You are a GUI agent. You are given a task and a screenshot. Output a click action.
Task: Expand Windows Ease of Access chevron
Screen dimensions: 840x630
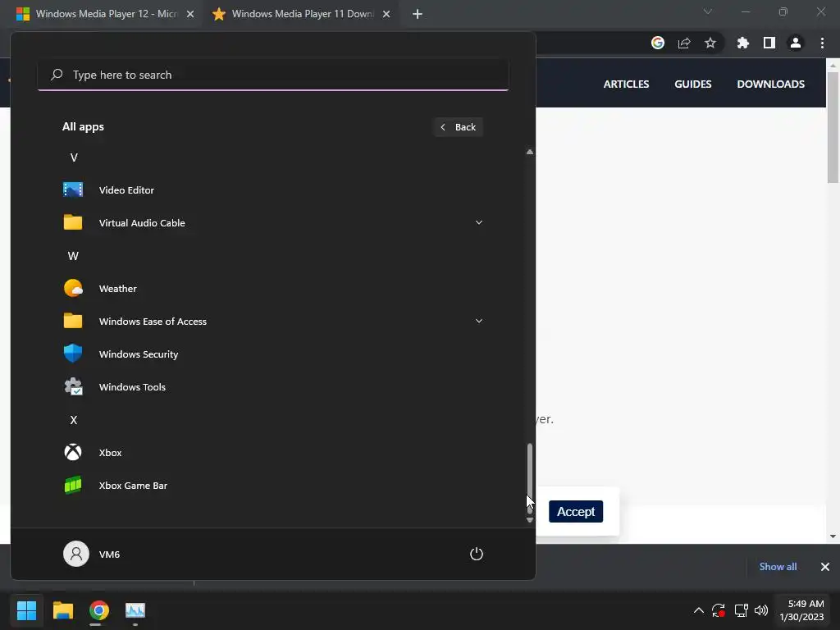pyautogui.click(x=479, y=321)
